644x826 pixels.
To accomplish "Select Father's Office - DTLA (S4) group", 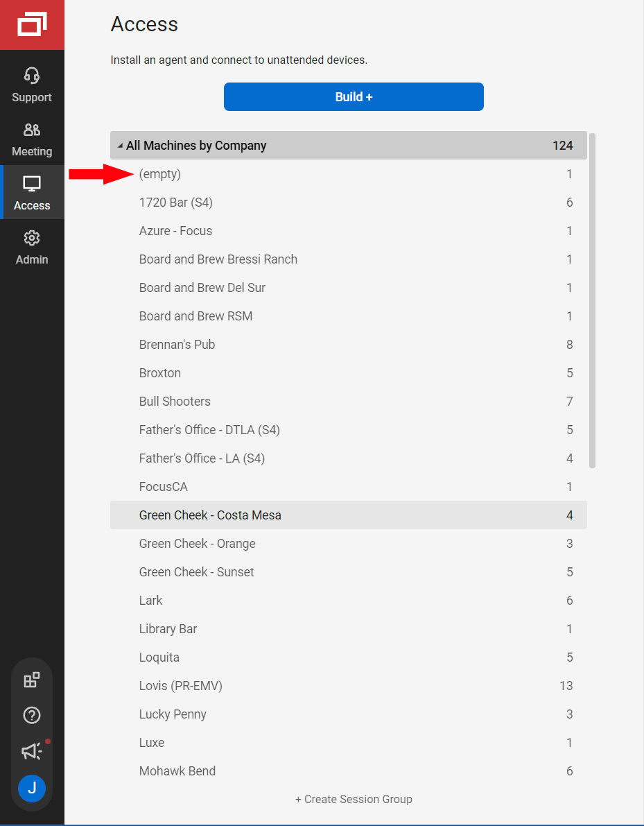I will click(x=349, y=430).
